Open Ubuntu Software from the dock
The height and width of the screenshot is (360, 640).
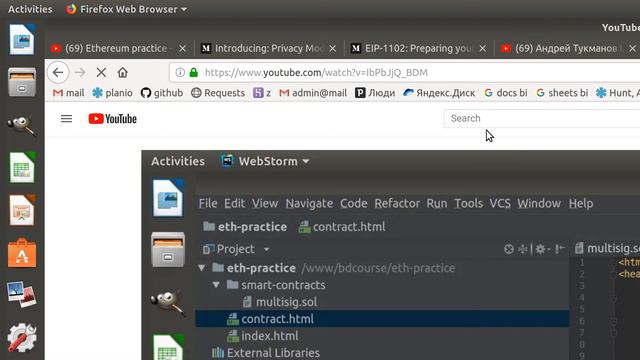(x=22, y=253)
